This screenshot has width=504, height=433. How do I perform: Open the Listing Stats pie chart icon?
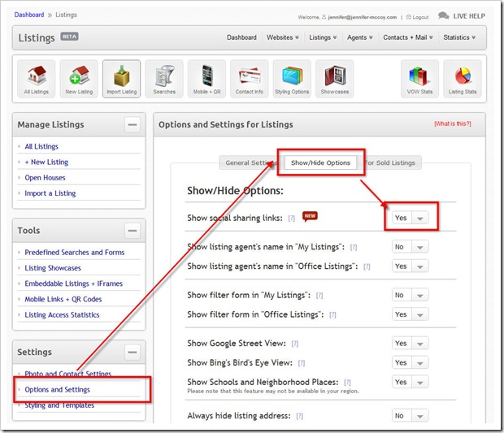click(x=463, y=79)
